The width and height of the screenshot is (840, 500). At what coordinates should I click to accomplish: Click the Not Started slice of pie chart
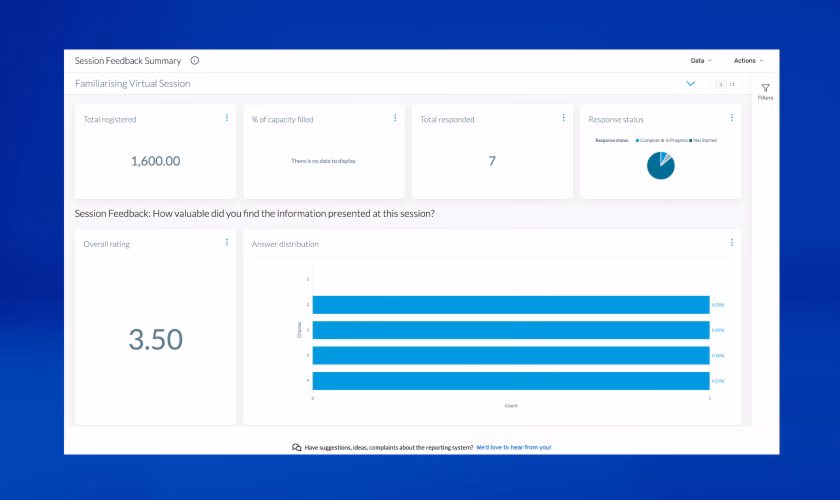click(657, 169)
